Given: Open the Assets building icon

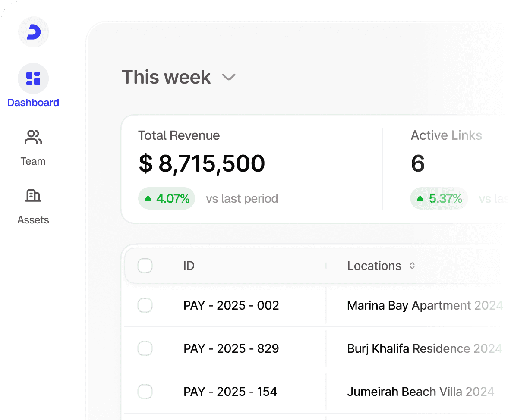Looking at the screenshot, I should 33,196.
